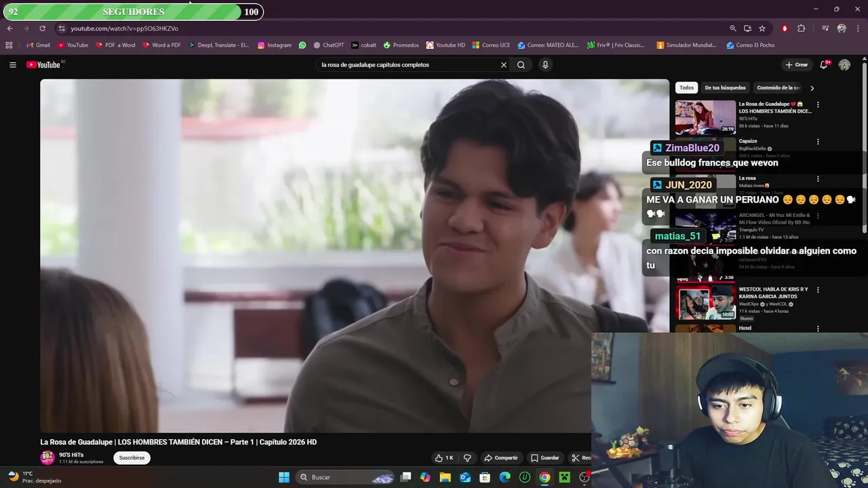Open the WhatsApp bookmark icon
This screenshot has width=868, height=488.
(x=302, y=45)
